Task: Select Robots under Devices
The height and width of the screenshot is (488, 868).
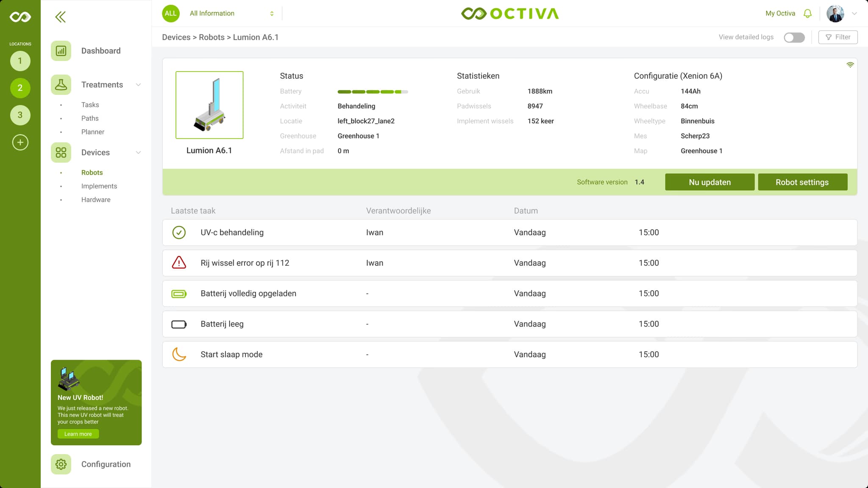Action: click(92, 172)
